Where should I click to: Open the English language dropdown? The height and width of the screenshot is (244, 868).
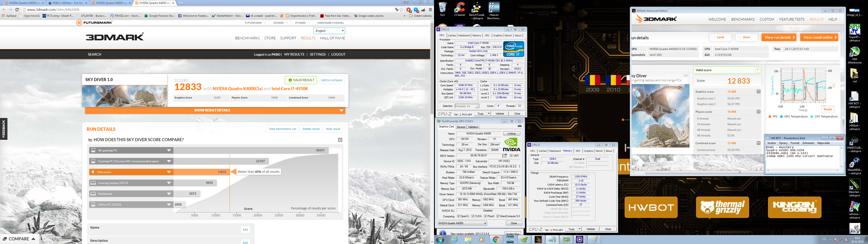[329, 31]
